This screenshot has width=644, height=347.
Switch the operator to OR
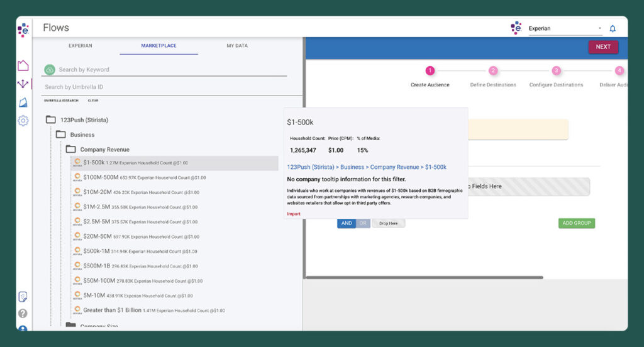coord(363,223)
